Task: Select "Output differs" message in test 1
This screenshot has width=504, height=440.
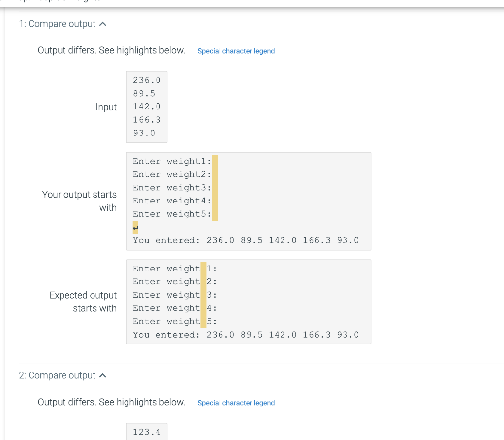Action: click(111, 50)
